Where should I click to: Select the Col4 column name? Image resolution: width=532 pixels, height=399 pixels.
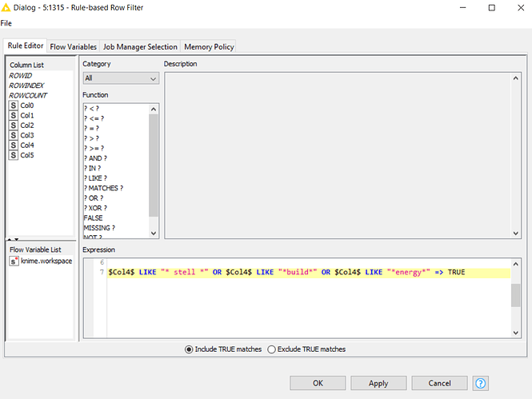click(x=27, y=145)
